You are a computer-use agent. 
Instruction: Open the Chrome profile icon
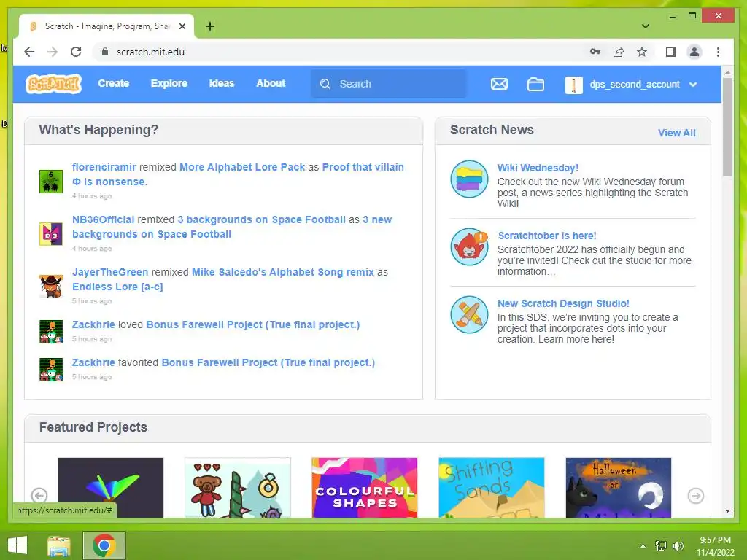tap(694, 52)
